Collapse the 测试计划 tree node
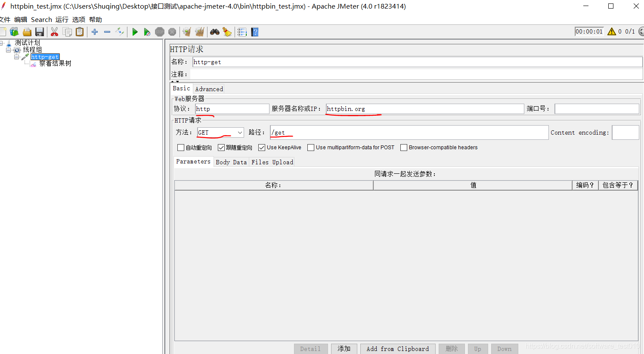 [x=2, y=43]
